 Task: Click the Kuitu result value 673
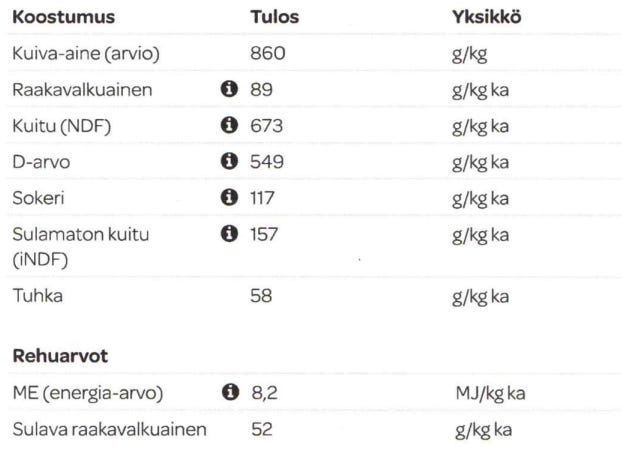[x=267, y=126]
